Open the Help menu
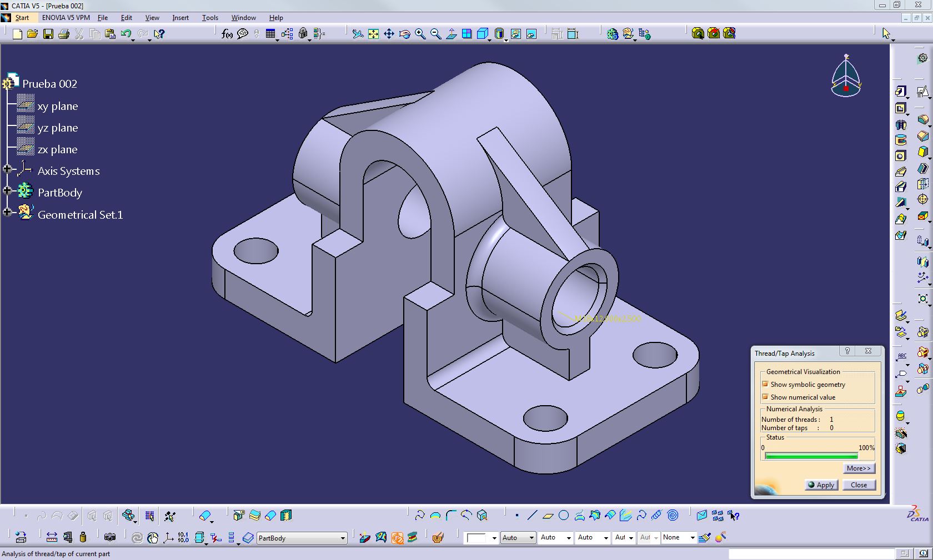Screen dimensions: 933x560 tap(276, 18)
